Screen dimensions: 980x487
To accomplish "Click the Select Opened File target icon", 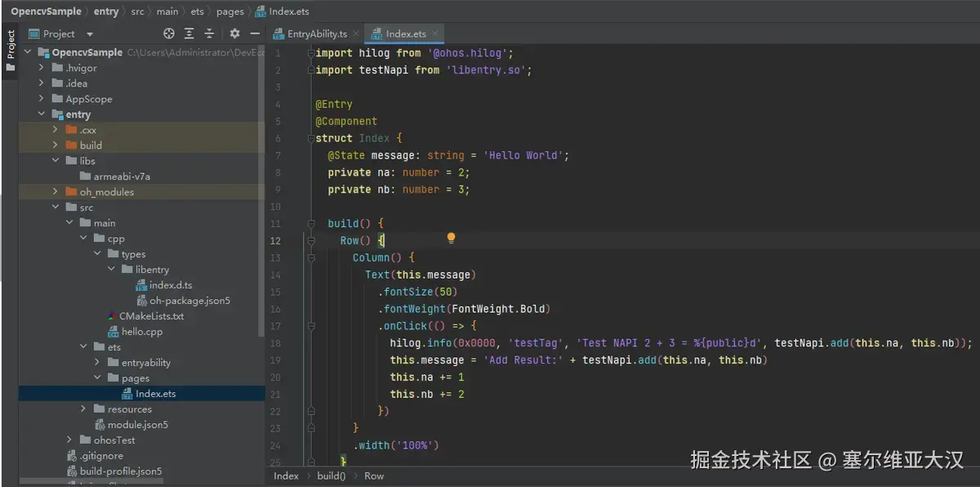I will coord(169,34).
